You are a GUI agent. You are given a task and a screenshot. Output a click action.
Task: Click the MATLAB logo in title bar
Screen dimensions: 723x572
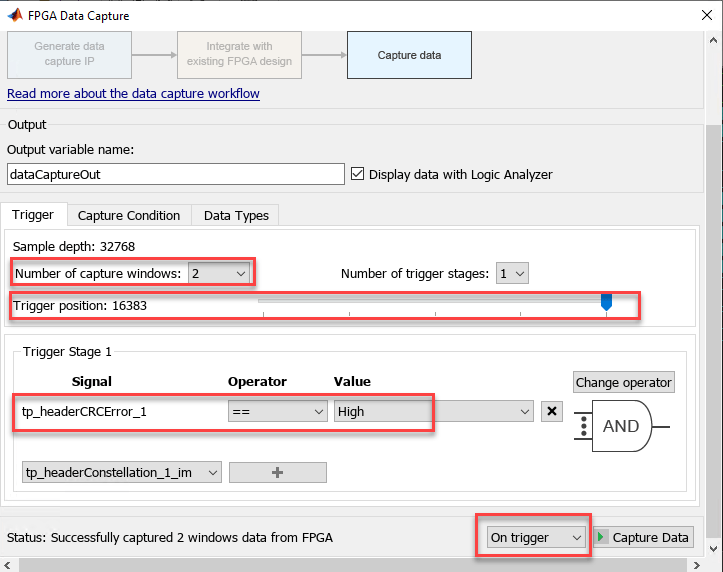click(x=15, y=15)
